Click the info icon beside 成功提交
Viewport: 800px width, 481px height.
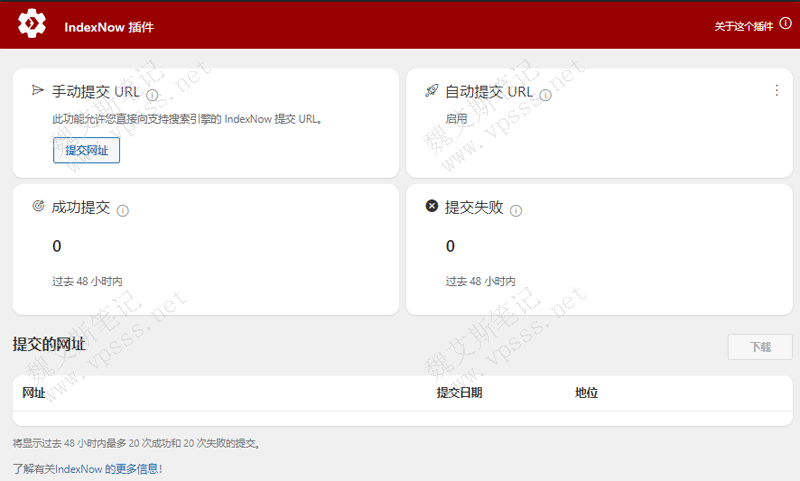[x=123, y=211]
